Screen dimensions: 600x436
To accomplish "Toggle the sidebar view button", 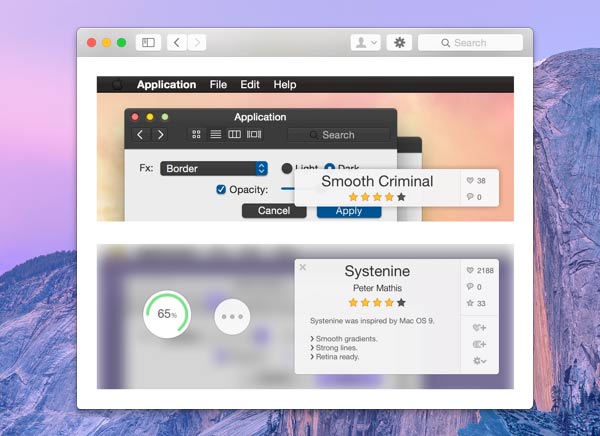I will pyautogui.click(x=148, y=42).
